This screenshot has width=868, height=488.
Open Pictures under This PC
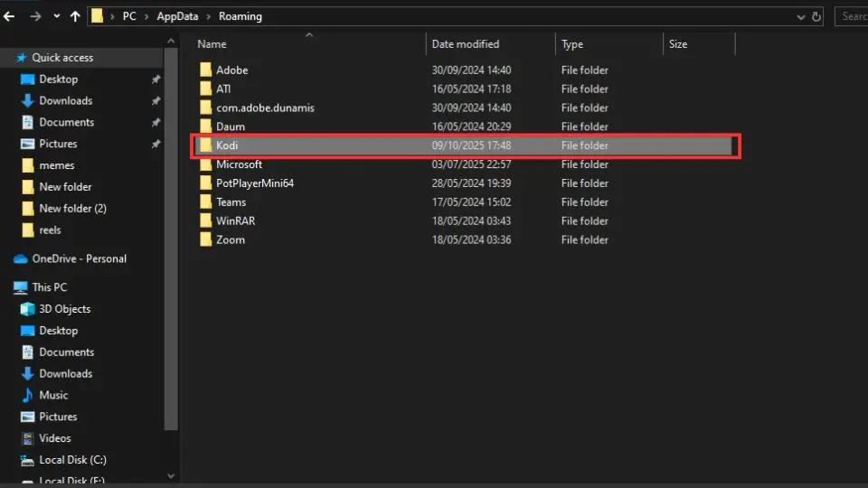coord(58,417)
